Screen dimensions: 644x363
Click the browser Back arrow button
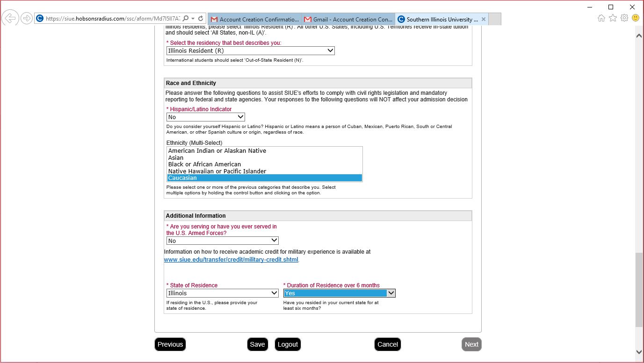pos(10,19)
